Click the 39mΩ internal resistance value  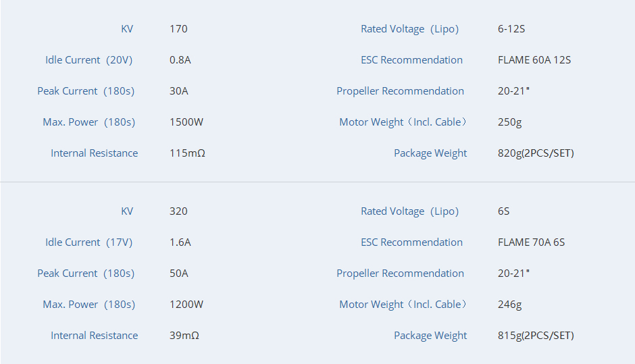(184, 336)
